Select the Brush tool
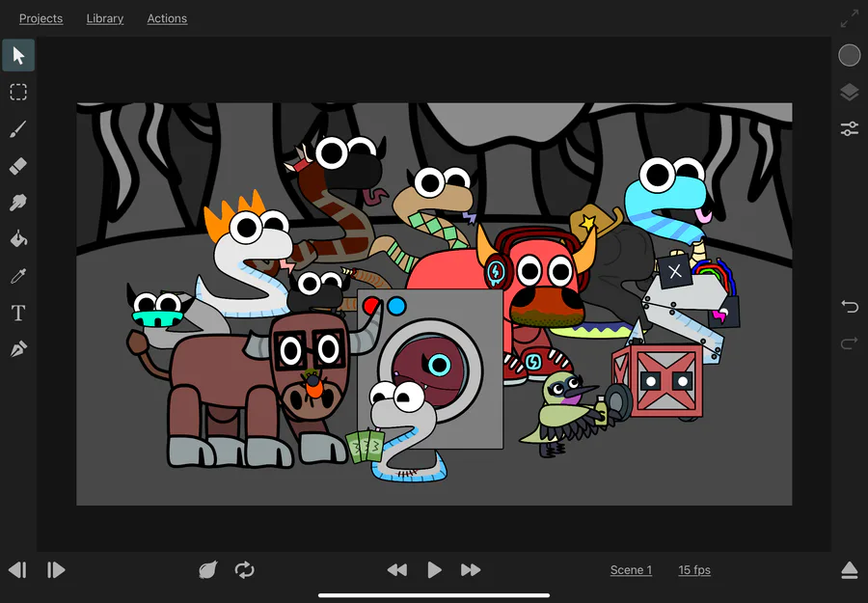This screenshot has width=868, height=603. click(x=18, y=129)
